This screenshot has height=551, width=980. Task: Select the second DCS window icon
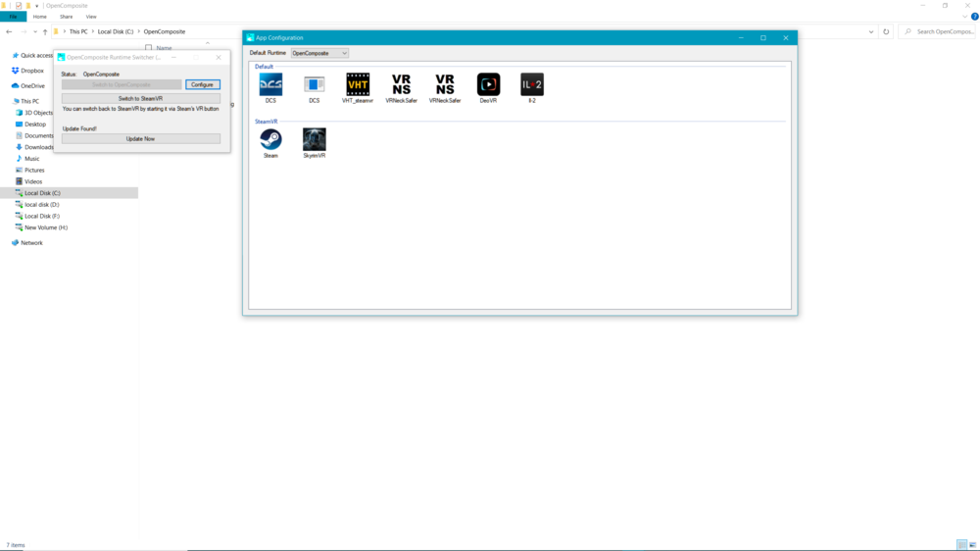(x=314, y=84)
